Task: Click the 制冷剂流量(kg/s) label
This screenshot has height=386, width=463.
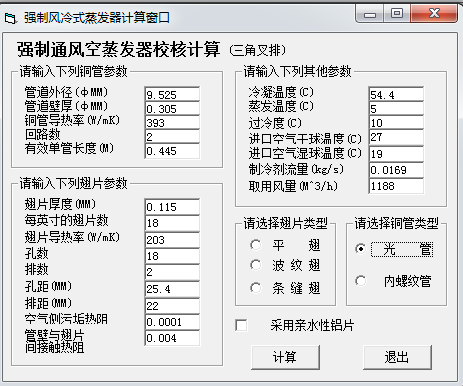Action: point(296,169)
